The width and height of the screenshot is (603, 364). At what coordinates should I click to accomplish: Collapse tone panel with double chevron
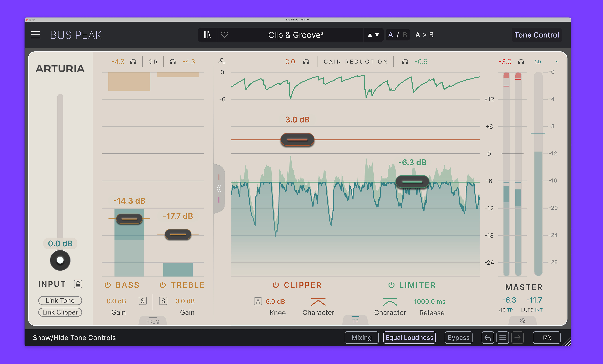(219, 189)
